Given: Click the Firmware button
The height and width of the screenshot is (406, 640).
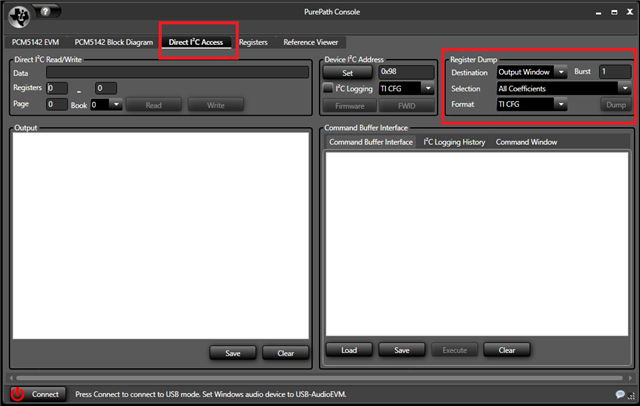Looking at the screenshot, I should 349,106.
